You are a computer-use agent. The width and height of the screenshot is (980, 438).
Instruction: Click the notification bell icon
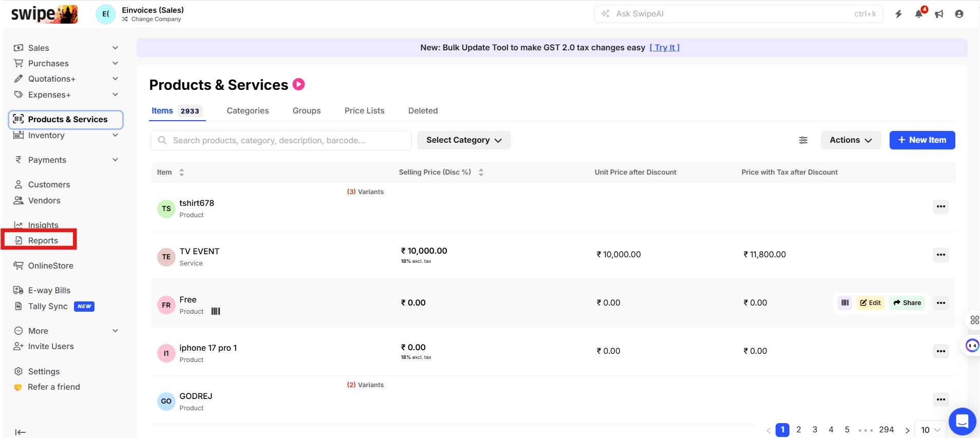click(x=918, y=14)
